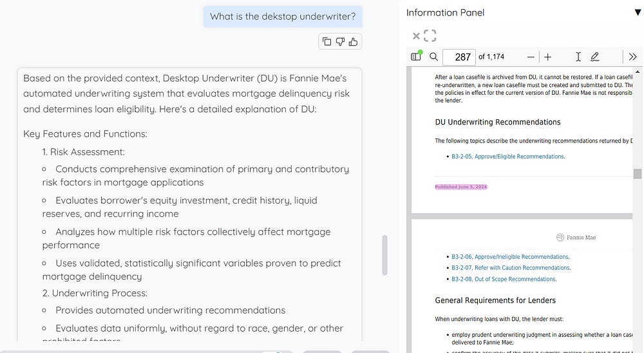Screen dimensions: 644x353
Task: Open the additional PDF tools menu
Action: tap(632, 57)
